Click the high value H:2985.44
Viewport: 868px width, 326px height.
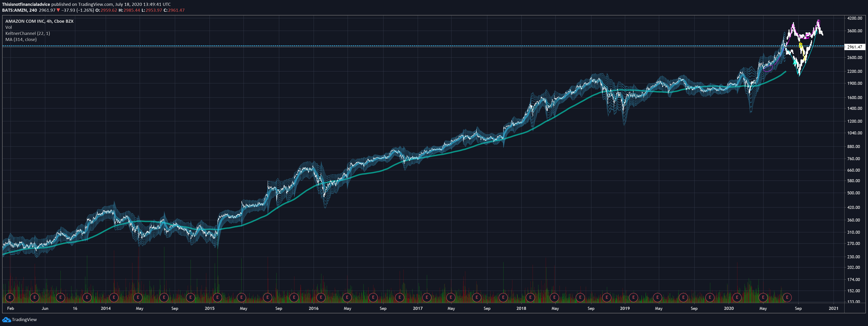129,10
